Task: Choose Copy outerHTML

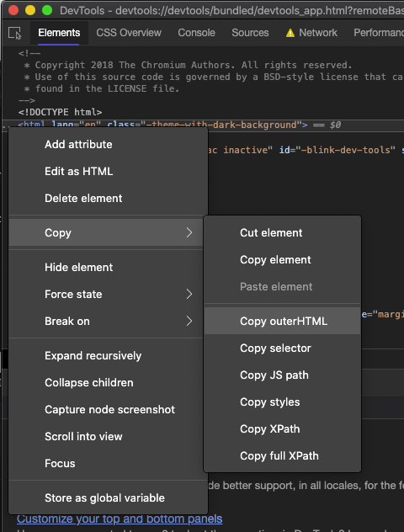Action: [x=282, y=322]
